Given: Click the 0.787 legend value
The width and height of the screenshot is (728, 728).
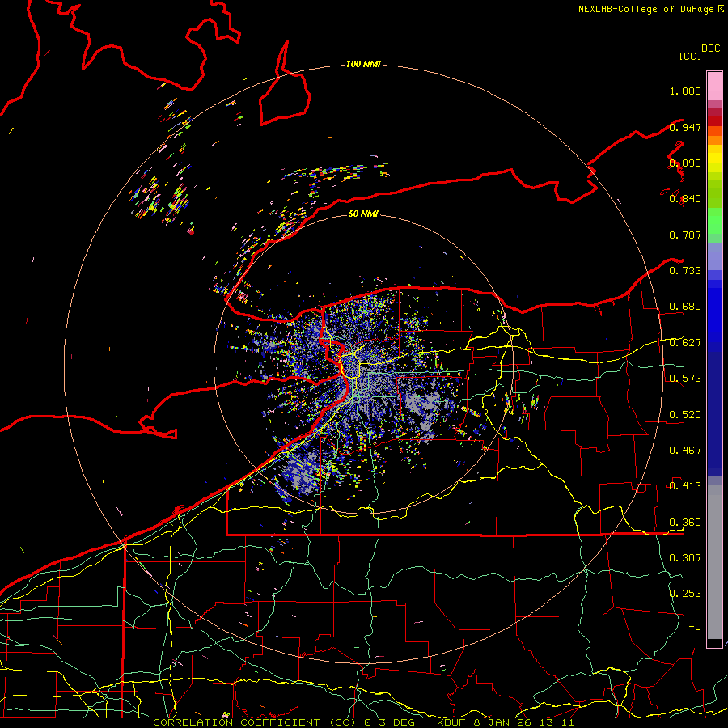Looking at the screenshot, I should click(x=685, y=235).
